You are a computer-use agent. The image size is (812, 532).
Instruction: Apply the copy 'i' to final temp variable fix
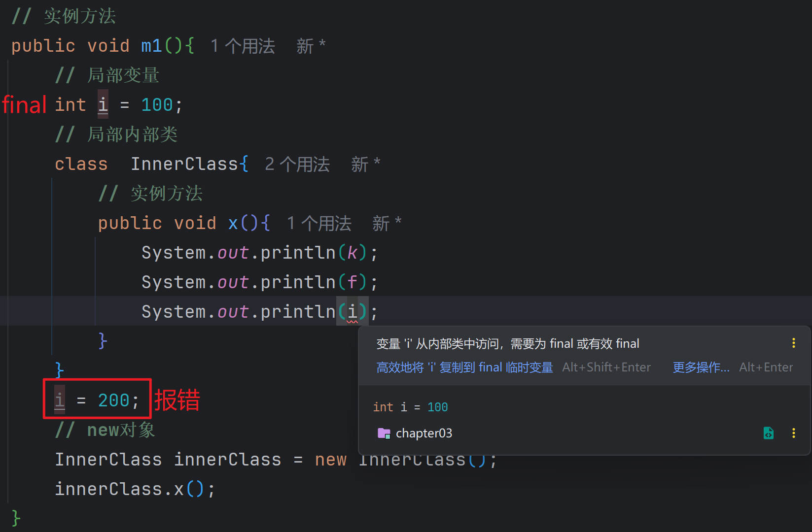[464, 367]
